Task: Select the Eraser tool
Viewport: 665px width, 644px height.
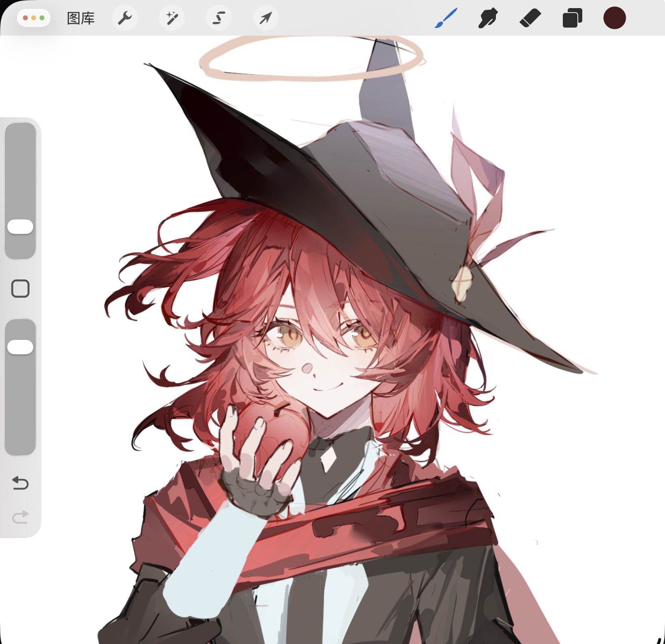Action: coord(530,18)
